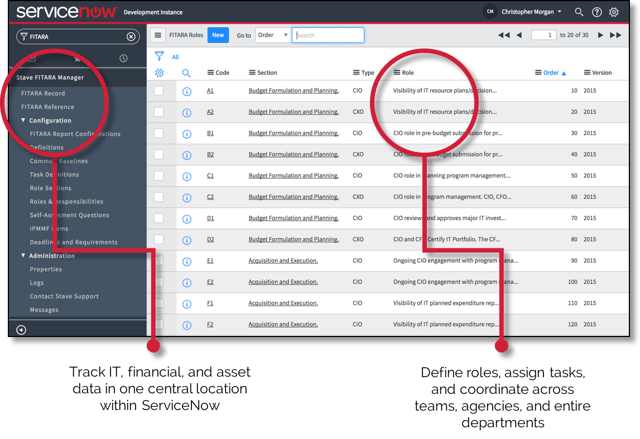Open the help question mark icon
Viewport: 640px width, 439px height.
(597, 12)
